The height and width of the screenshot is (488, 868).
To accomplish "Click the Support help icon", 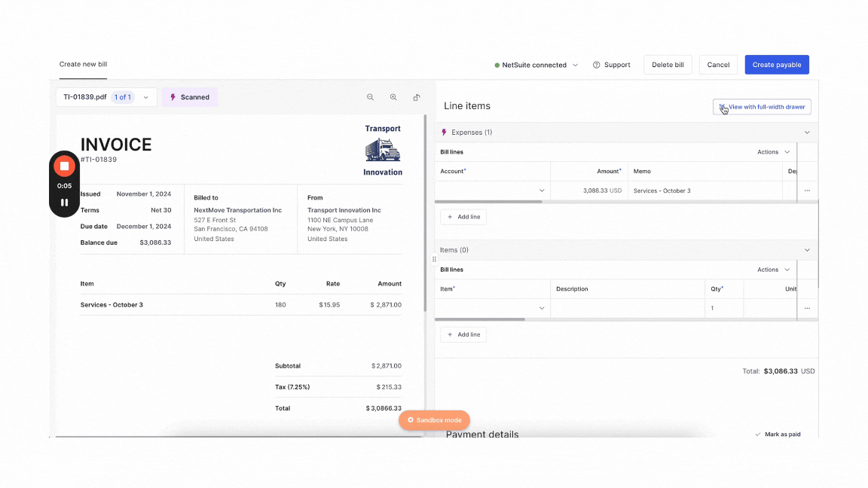I will point(597,65).
